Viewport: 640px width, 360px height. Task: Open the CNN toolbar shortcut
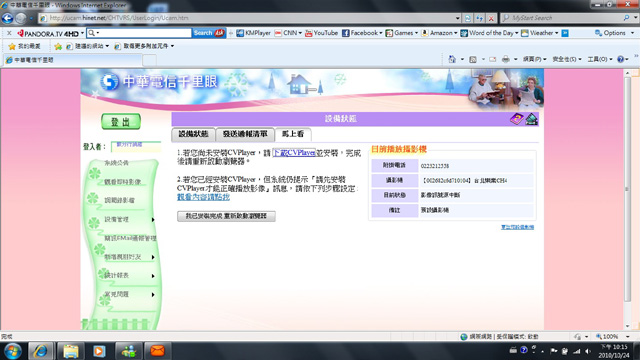pyautogui.click(x=288, y=33)
